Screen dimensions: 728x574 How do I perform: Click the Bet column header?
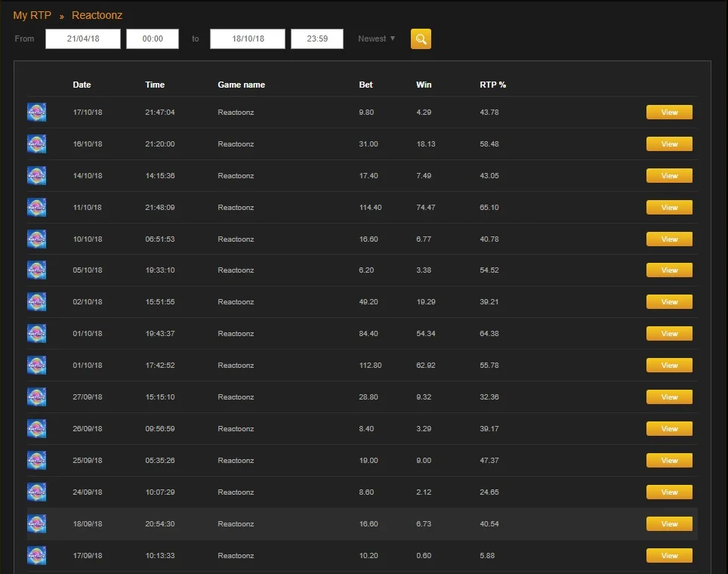pos(366,85)
